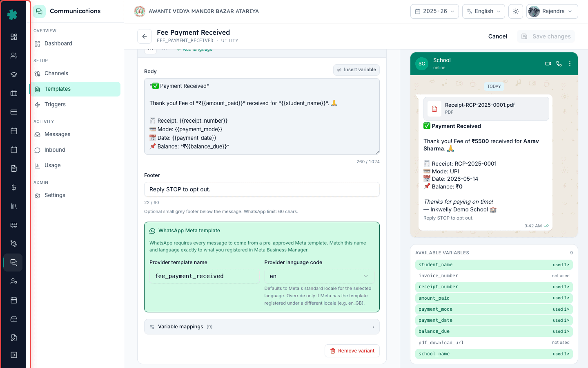The width and height of the screenshot is (588, 368).
Task: Select Templates in the Setup section
Action: [x=76, y=89]
